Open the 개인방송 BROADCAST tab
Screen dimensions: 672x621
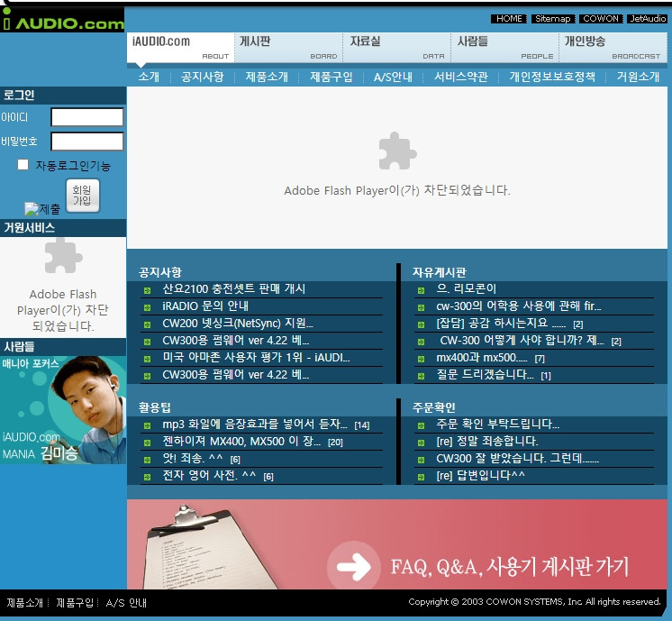(x=613, y=47)
